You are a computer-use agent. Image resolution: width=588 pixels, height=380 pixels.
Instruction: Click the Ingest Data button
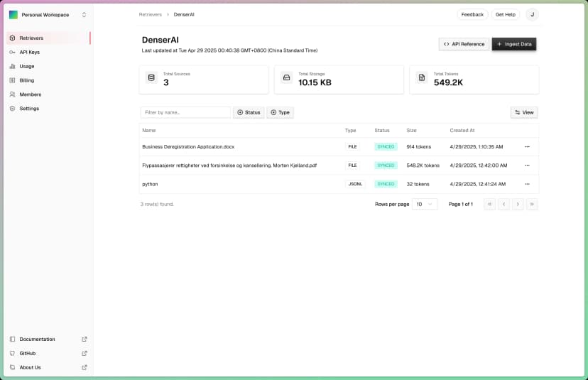[x=514, y=44]
